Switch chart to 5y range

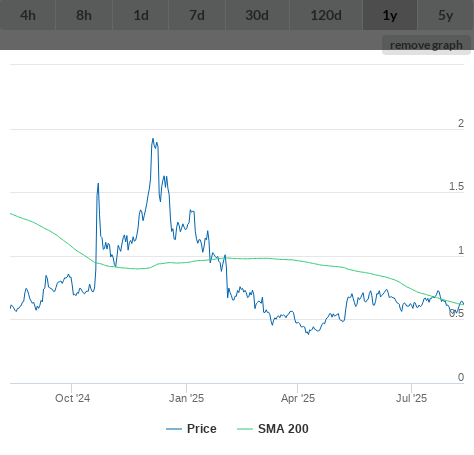click(446, 15)
